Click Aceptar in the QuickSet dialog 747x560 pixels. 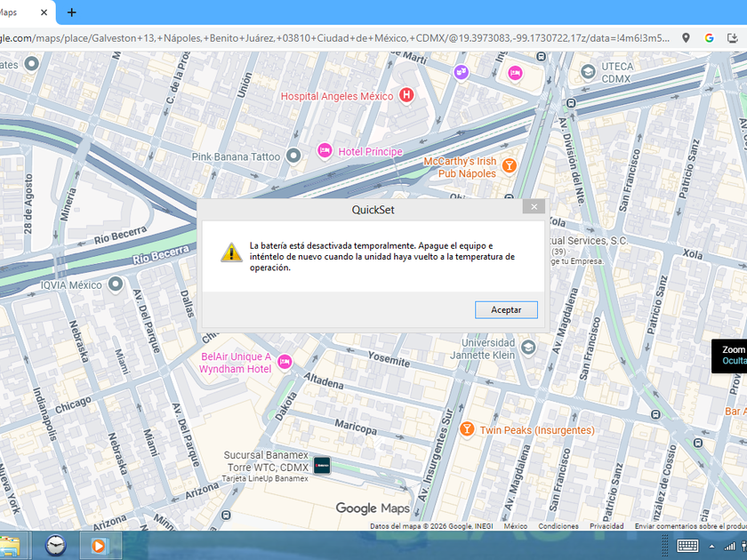506,310
